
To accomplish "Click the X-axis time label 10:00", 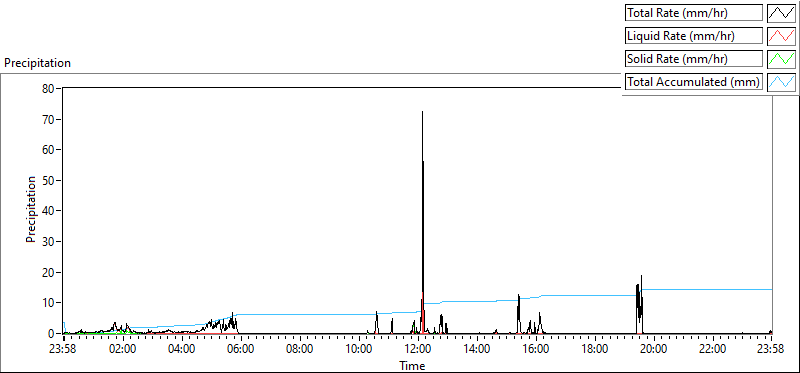I will click(x=359, y=350).
